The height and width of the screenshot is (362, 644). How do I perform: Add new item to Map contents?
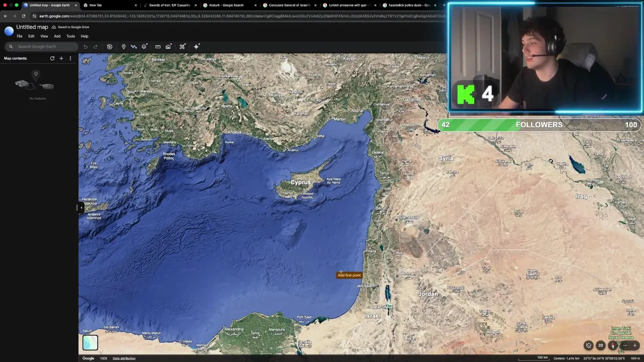(61, 58)
